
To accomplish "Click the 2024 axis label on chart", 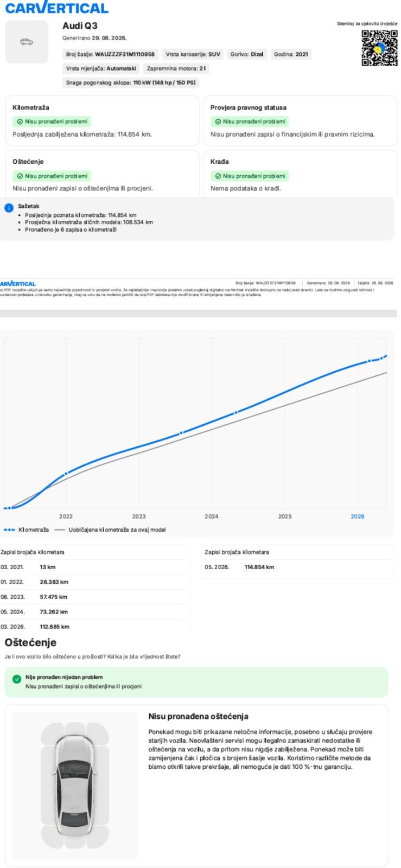I will (212, 516).
